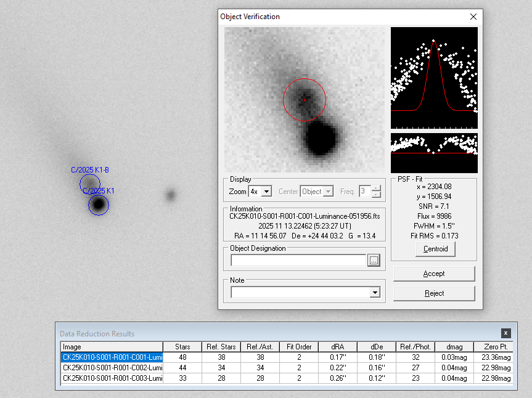
Task: Open the Zoom 4x dropdown
Action: (x=266, y=192)
